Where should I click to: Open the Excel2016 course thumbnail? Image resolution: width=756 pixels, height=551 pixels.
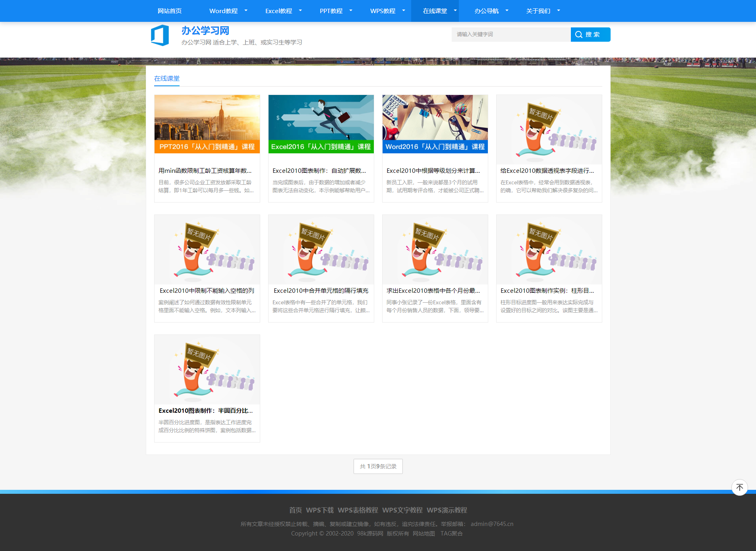(x=321, y=124)
